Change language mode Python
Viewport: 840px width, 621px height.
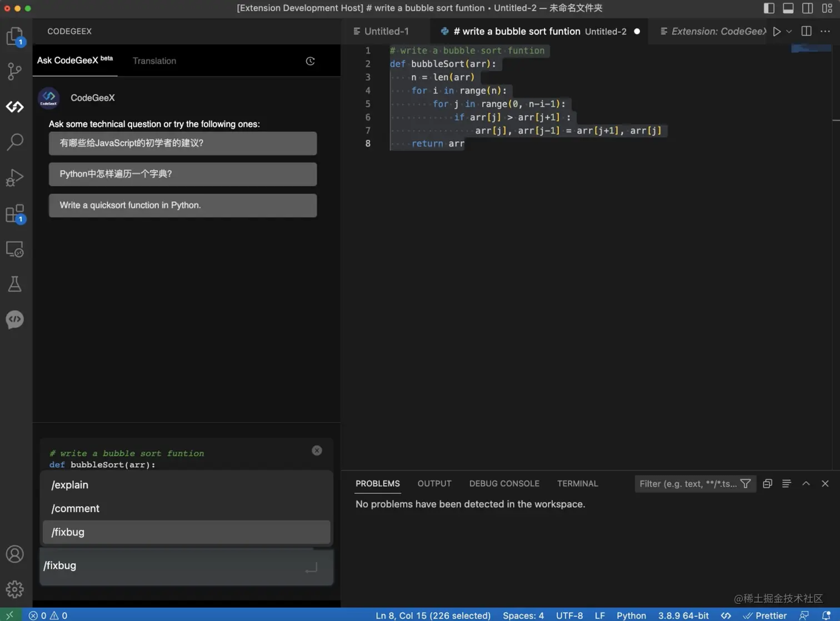pyautogui.click(x=631, y=615)
